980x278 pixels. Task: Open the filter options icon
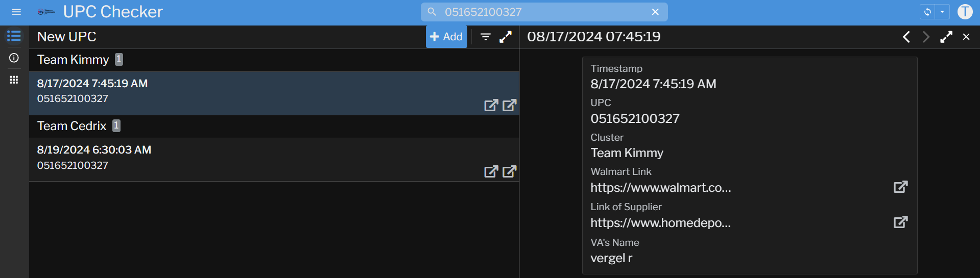coord(486,37)
